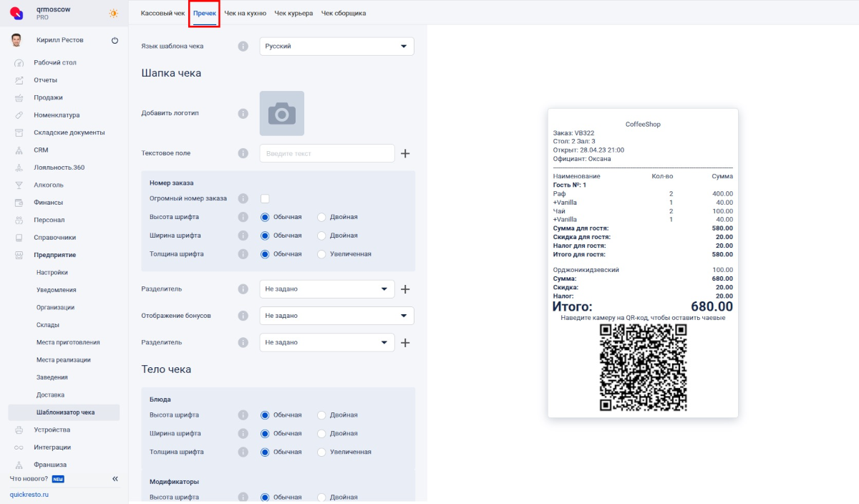Open the Отображение бонусов dropdown

click(337, 315)
